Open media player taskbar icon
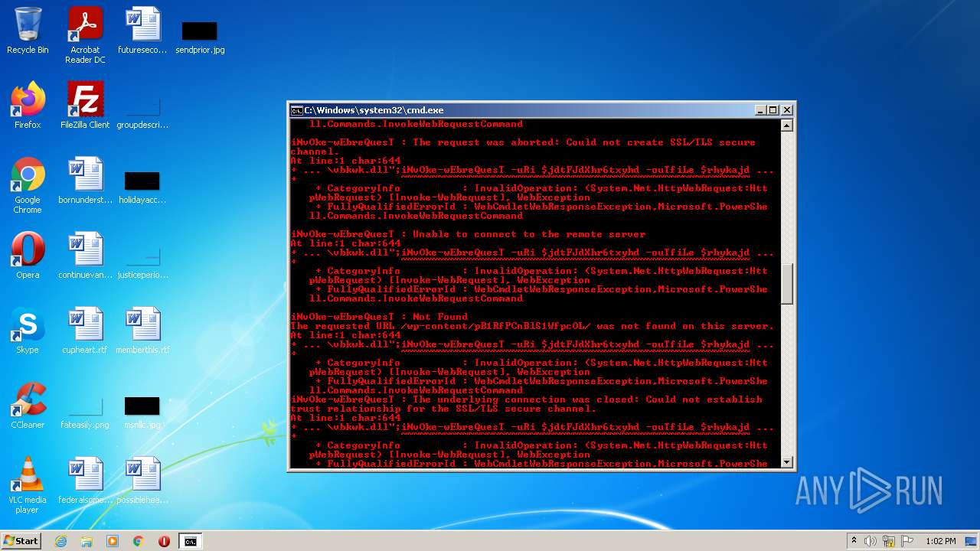Image resolution: width=980 pixels, height=551 pixels. click(x=113, y=541)
